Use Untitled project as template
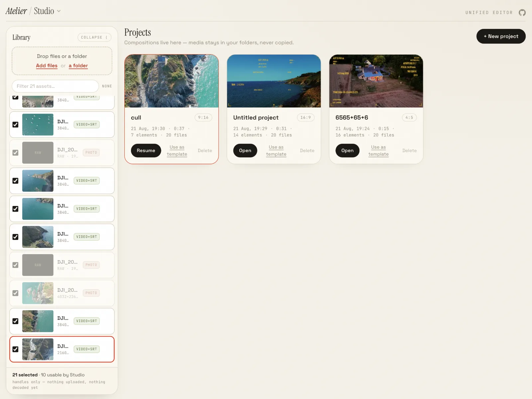The height and width of the screenshot is (399, 532). 276,150
